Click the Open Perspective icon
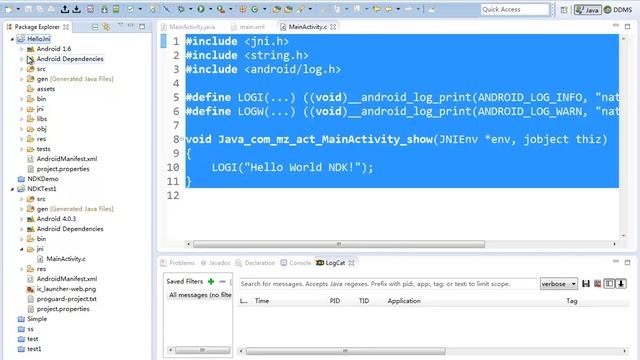The image size is (640, 360). pos(564,10)
